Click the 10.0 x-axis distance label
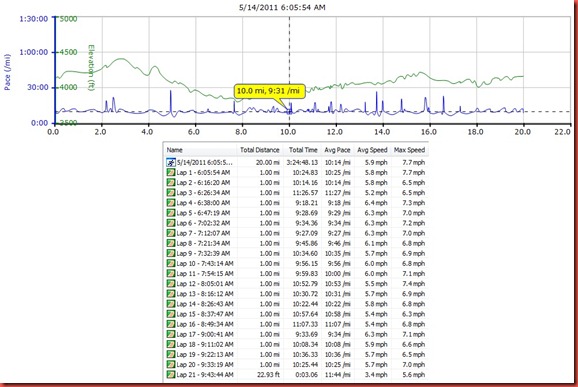This screenshot has width=578, height=387. (x=289, y=132)
